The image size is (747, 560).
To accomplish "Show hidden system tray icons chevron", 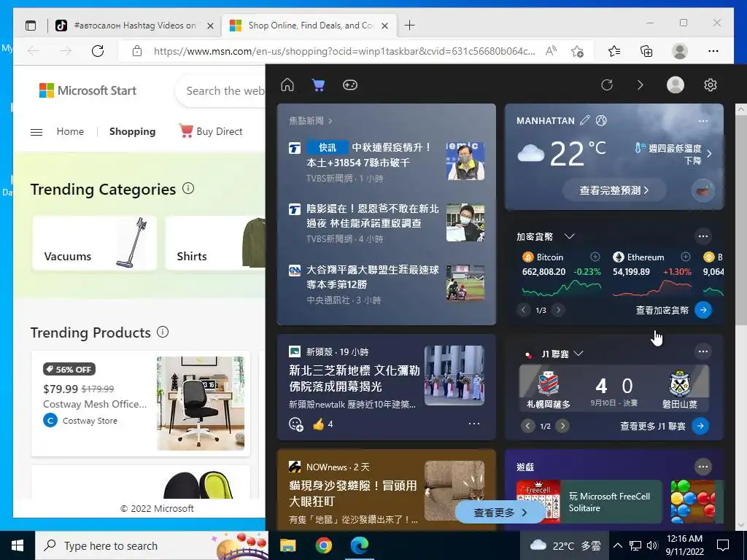I will [617, 545].
